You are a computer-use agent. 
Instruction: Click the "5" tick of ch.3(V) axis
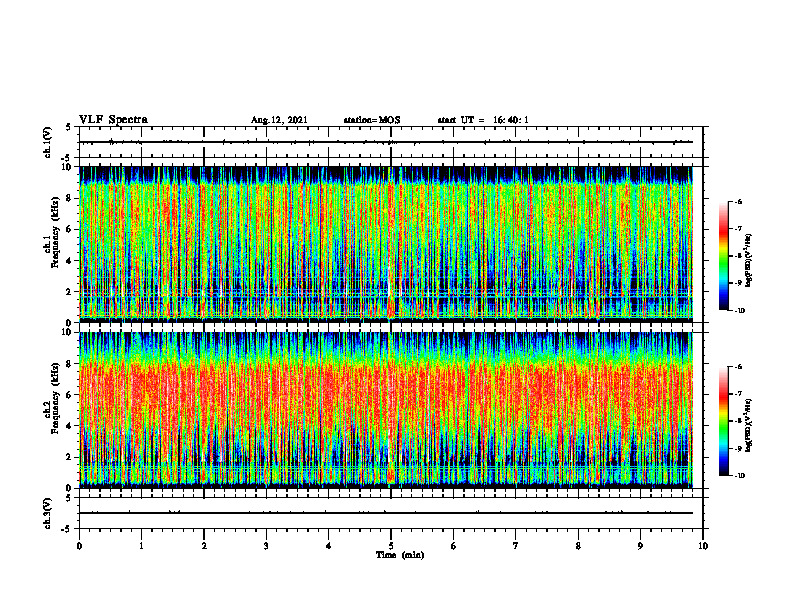click(x=69, y=498)
